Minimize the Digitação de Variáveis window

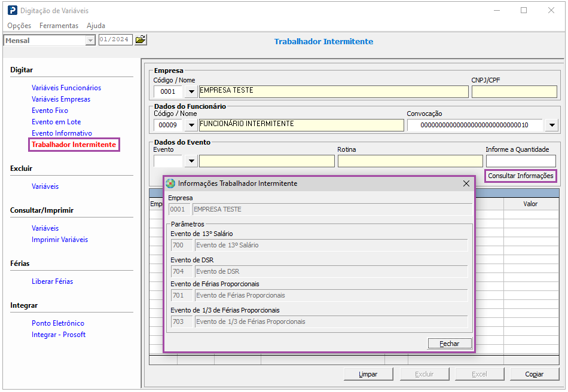pos(497,11)
